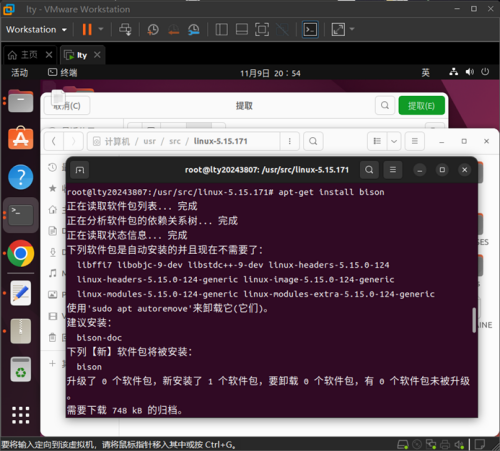Expand the power options dropdown arrow
This screenshot has width=500, height=451.
pyautogui.click(x=101, y=29)
